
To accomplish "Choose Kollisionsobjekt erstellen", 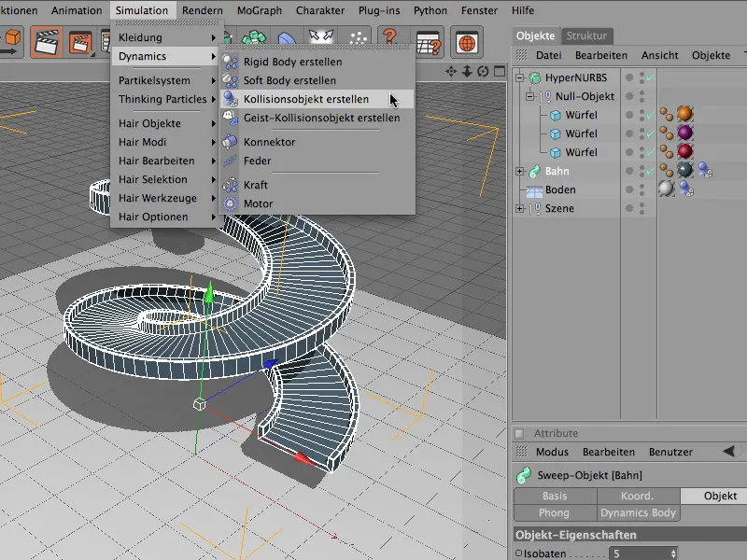I will [317, 99].
